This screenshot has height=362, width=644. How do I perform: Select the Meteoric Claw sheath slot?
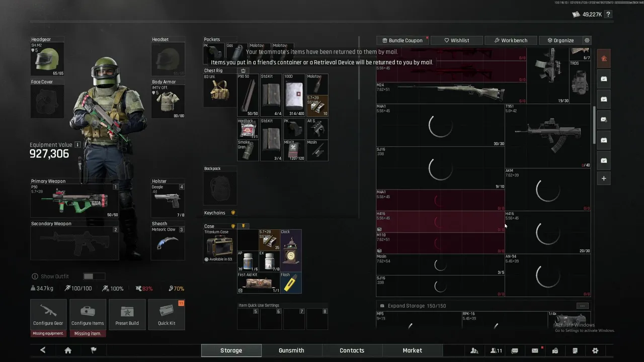[168, 243]
